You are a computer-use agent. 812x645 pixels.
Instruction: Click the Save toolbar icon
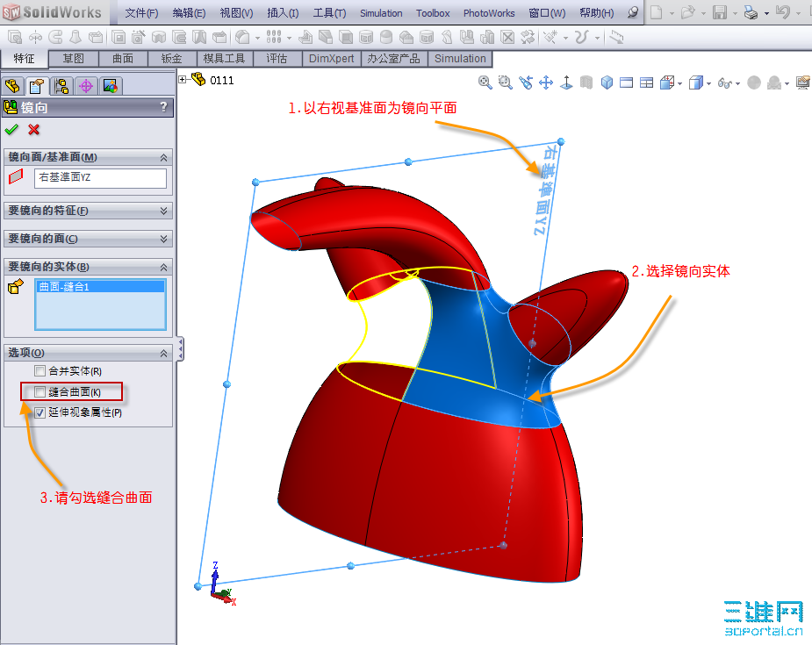click(719, 12)
